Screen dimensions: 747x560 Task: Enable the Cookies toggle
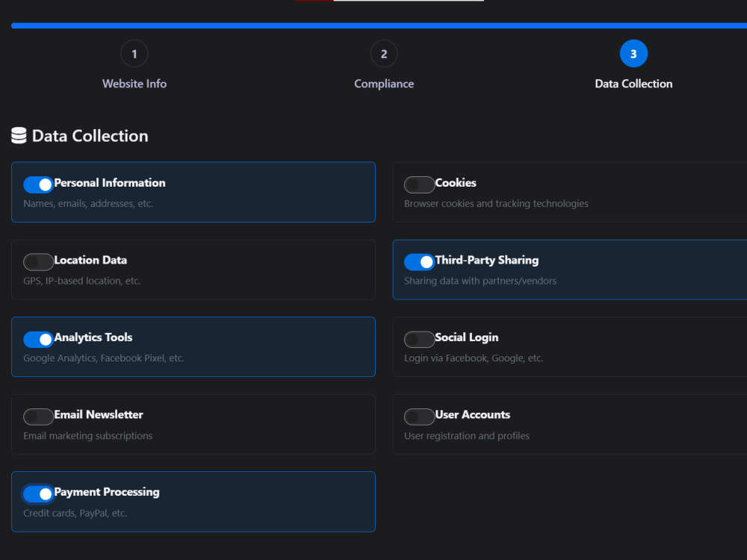coord(419,184)
